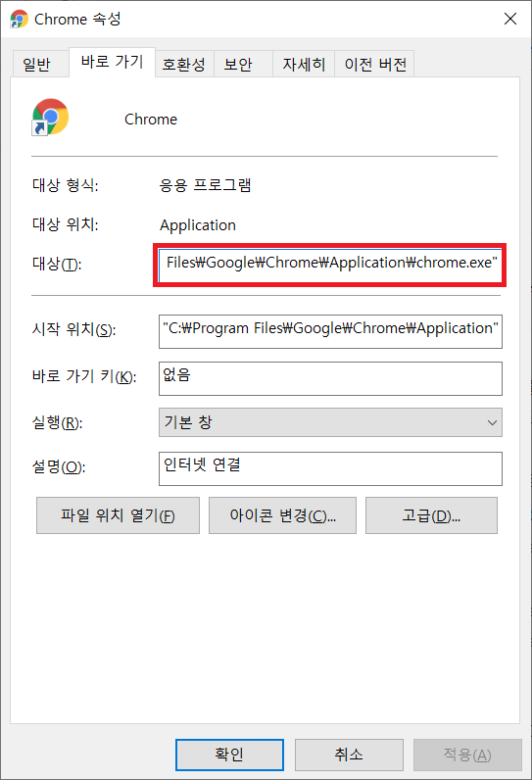Click the 설명(O): label
Image resolution: width=532 pixels, height=780 pixels.
click(59, 466)
